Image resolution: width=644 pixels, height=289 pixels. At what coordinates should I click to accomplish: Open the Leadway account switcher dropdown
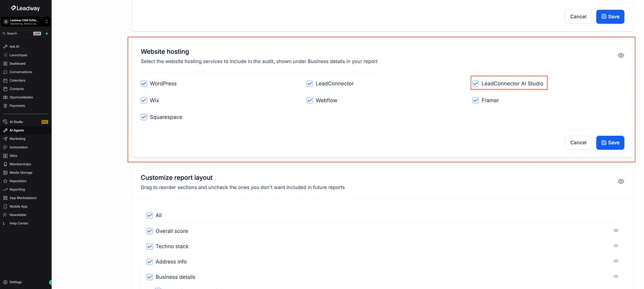pyautogui.click(x=26, y=22)
